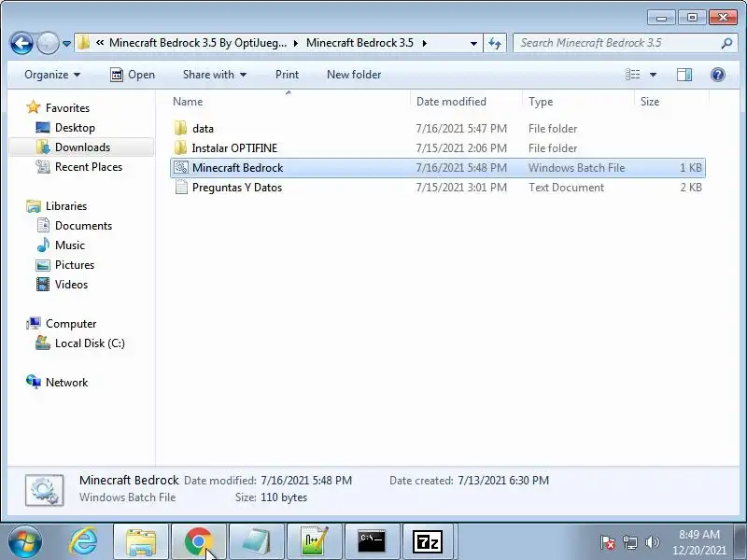
Task: Select the Preguntas Y Datos text file icon
Action: point(181,188)
